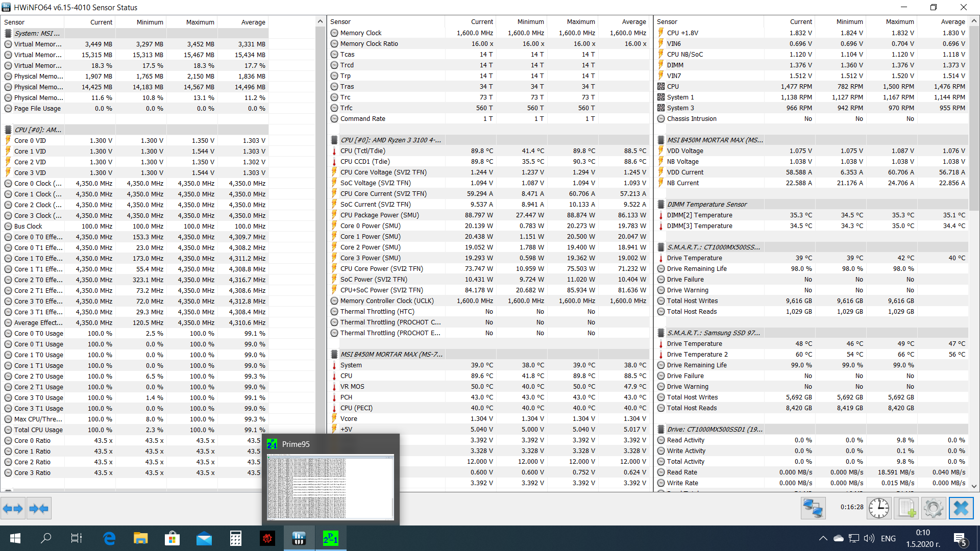Select the 'DIMM[2] Temperature' row
Image resolution: width=980 pixels, height=551 pixels.
pos(811,215)
